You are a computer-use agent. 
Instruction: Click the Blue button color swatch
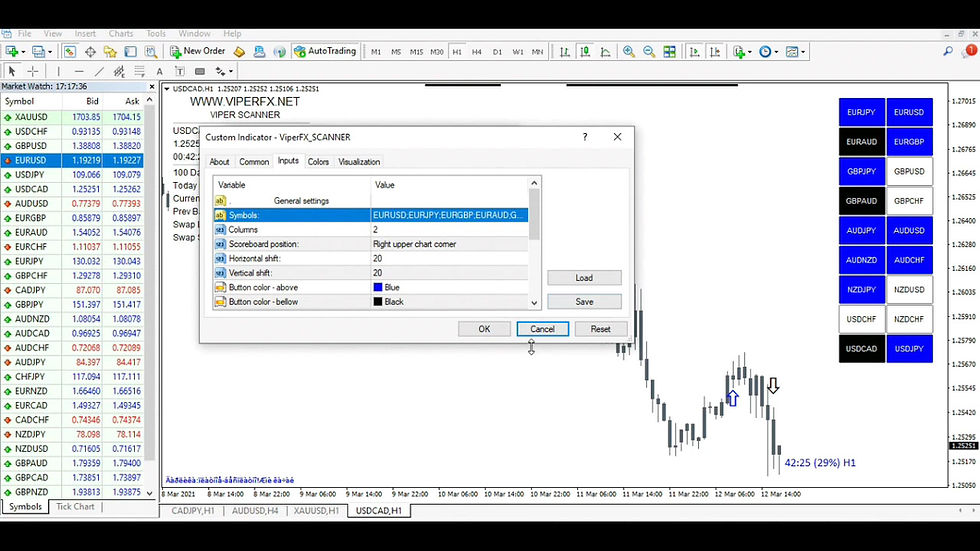pyautogui.click(x=378, y=287)
